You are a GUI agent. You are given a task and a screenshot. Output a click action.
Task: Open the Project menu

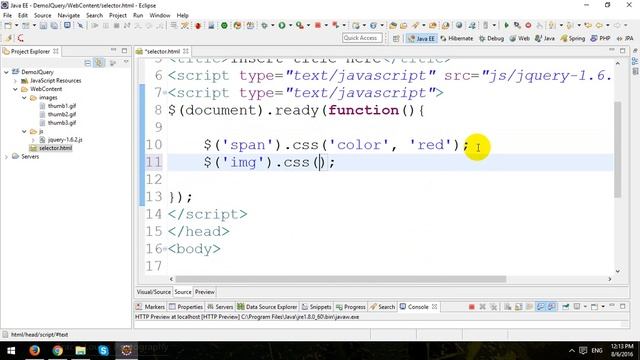[118, 15]
